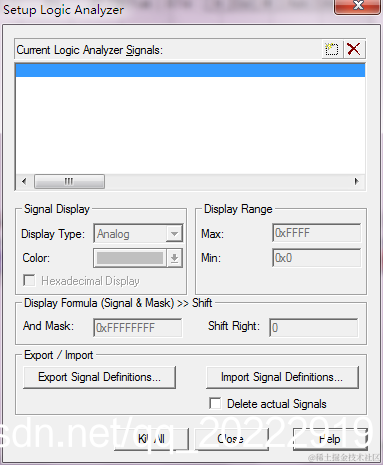The width and height of the screenshot is (383, 465).
Task: Click the Min display range field
Action: tap(317, 258)
